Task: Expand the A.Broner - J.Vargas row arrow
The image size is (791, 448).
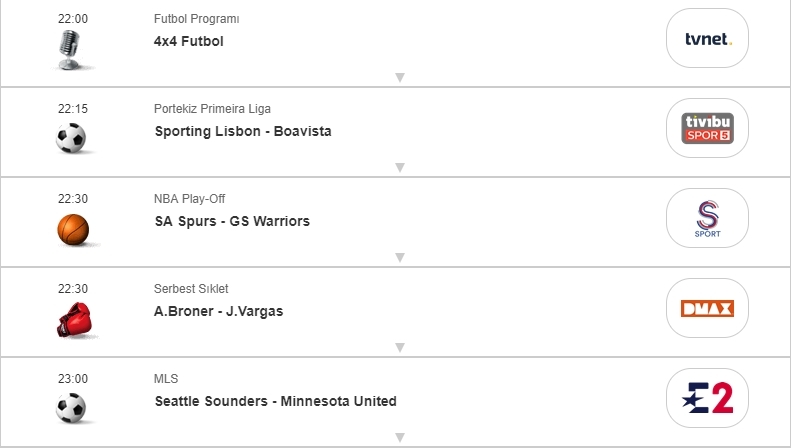Action: pos(399,347)
